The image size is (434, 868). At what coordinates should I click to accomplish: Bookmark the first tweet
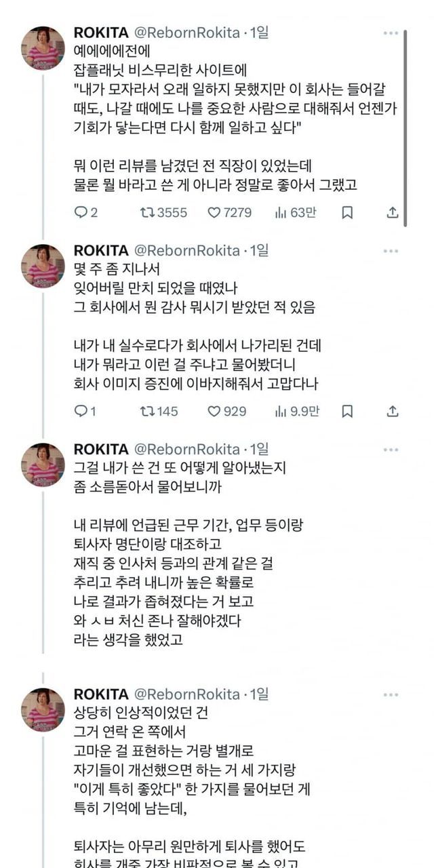347,212
